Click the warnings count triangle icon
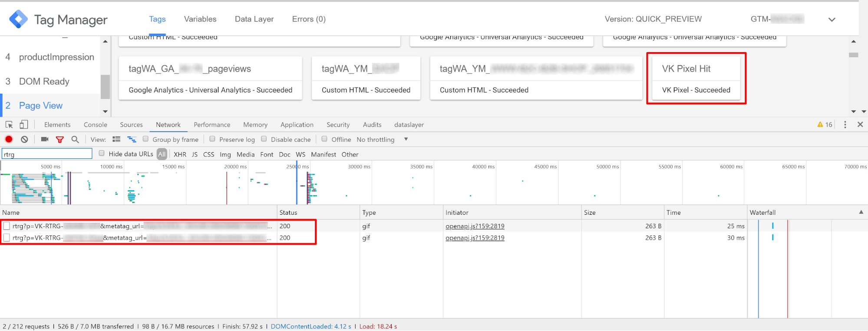 (820, 125)
